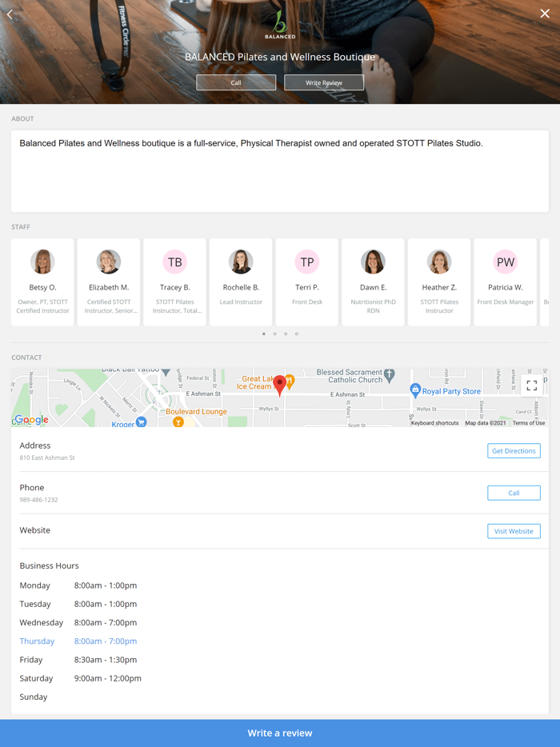Click the About description text box
This screenshot has height=747, width=560.
(x=280, y=171)
